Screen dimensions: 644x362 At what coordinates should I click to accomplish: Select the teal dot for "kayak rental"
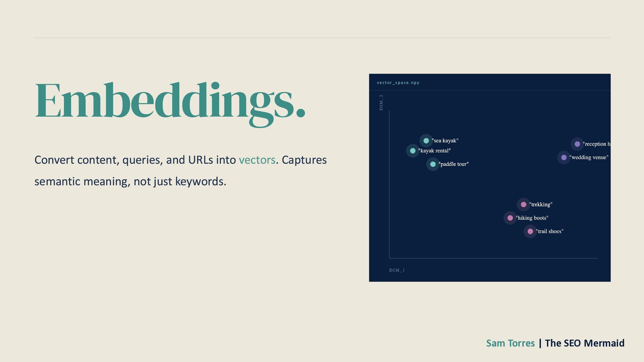click(x=413, y=151)
